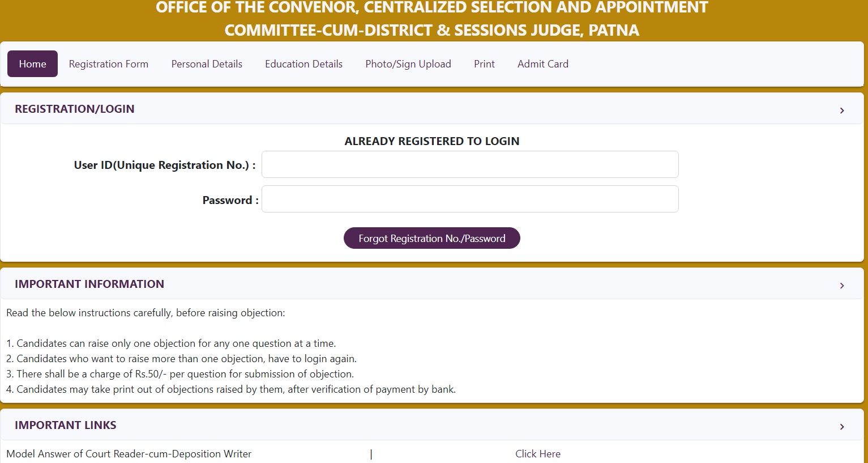Click the User ID(Unique Registration No.) label
Viewport: 868px width, 463px height.
tap(164, 165)
